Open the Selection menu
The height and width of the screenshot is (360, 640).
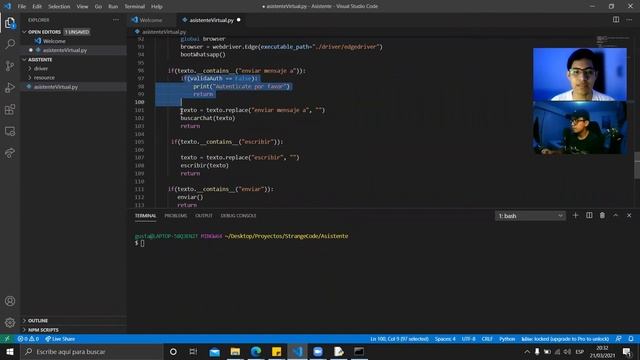[59, 7]
